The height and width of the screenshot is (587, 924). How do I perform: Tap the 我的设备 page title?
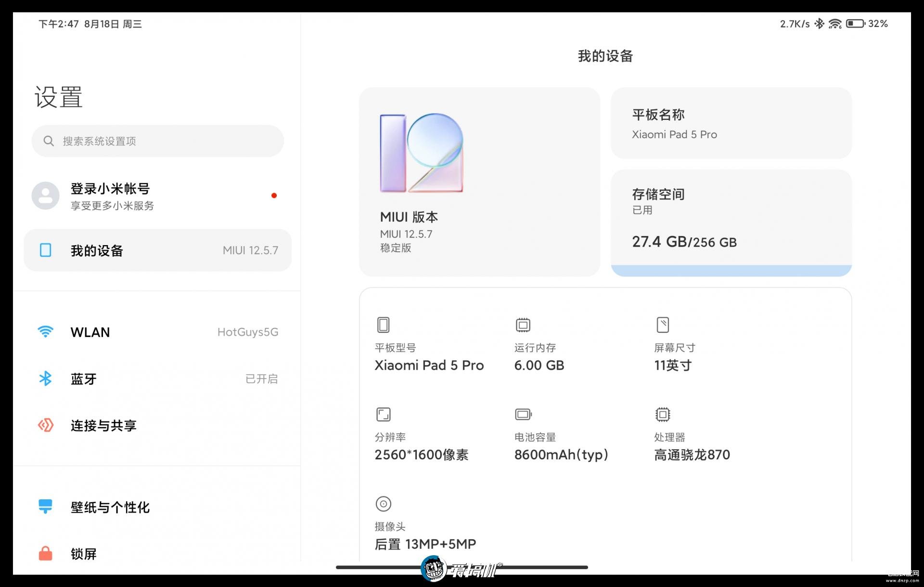pos(605,56)
